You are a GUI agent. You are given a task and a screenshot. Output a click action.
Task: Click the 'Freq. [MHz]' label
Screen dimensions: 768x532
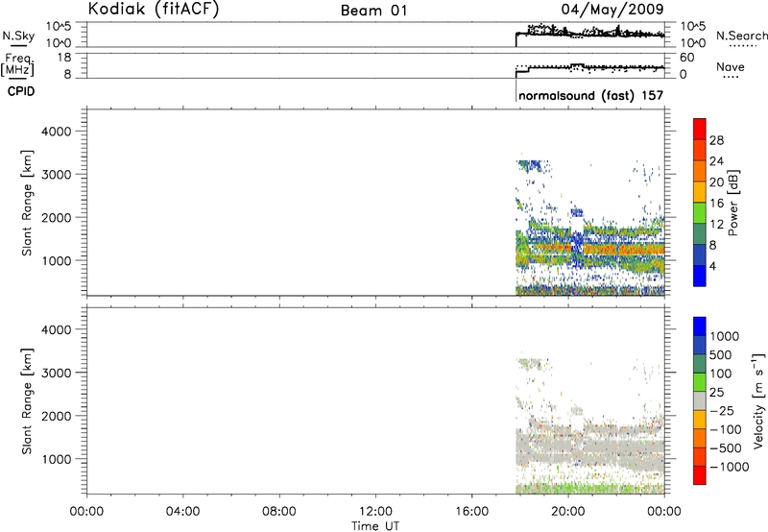click(x=18, y=64)
